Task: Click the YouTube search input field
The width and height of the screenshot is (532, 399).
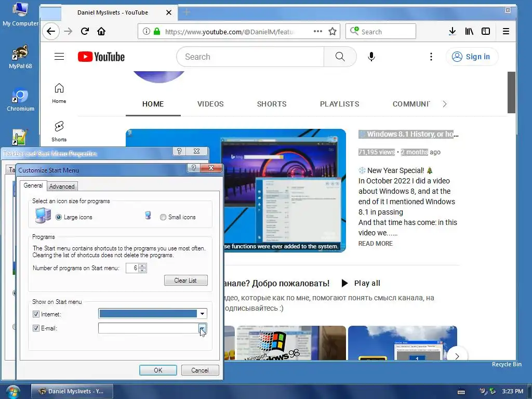Action: click(250, 57)
